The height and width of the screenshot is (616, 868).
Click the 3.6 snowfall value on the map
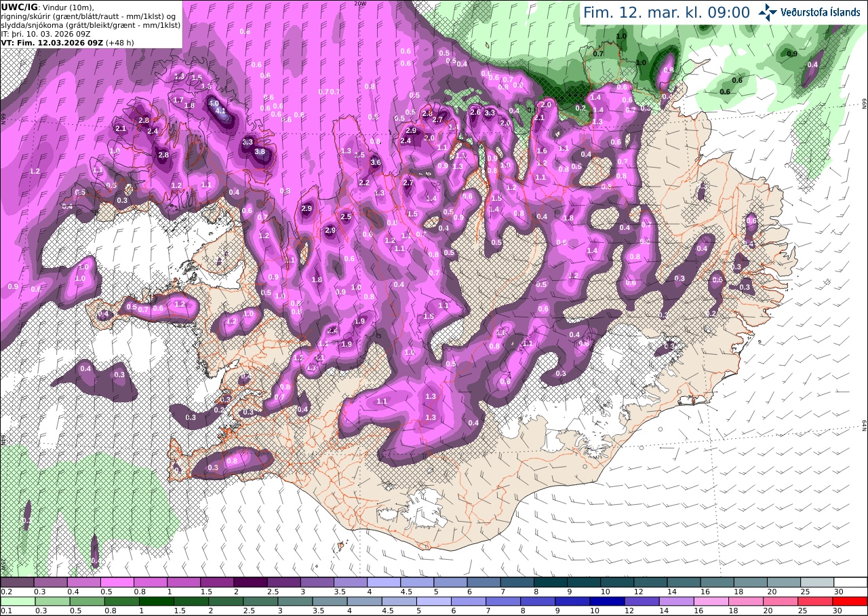pos(375,163)
